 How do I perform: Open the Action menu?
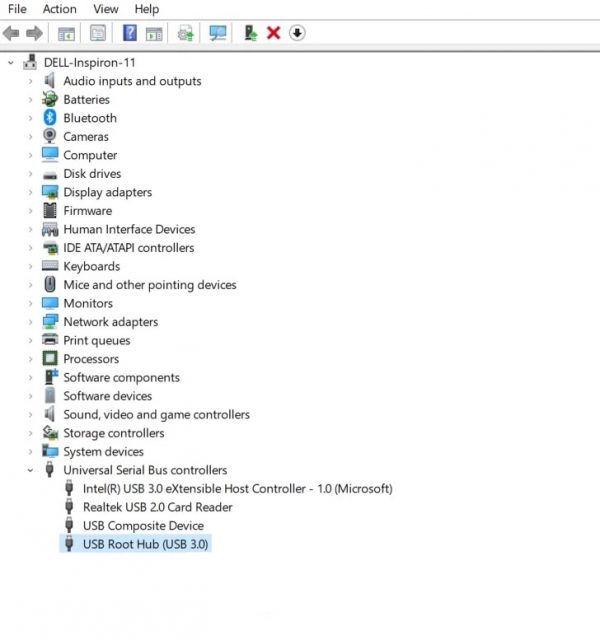click(59, 9)
